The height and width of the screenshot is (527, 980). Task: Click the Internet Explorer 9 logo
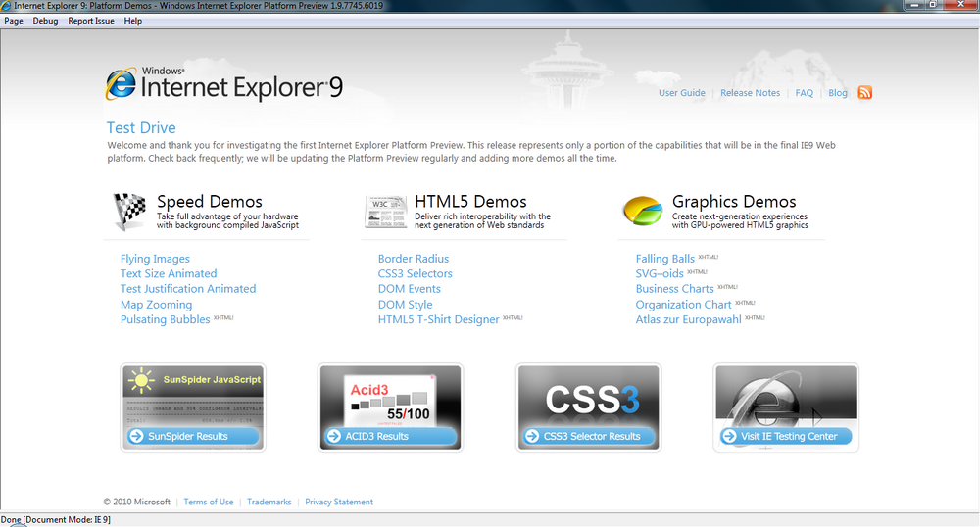(x=224, y=83)
